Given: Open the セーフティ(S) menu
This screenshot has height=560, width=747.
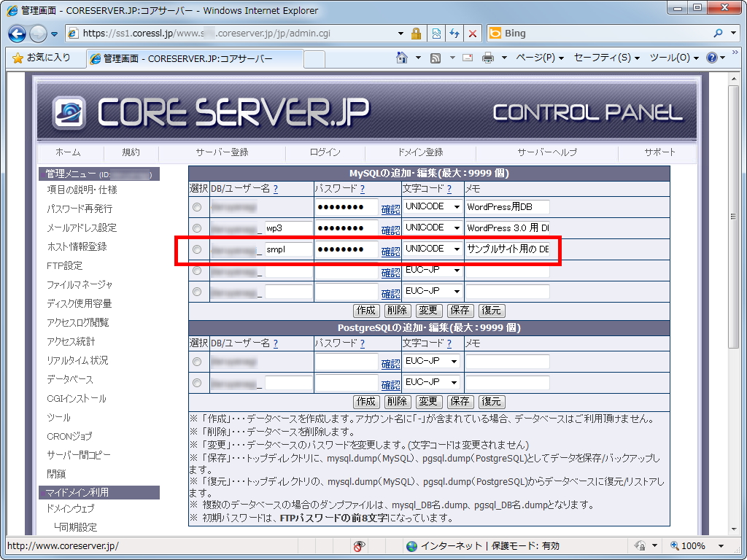Looking at the screenshot, I should pos(606,58).
